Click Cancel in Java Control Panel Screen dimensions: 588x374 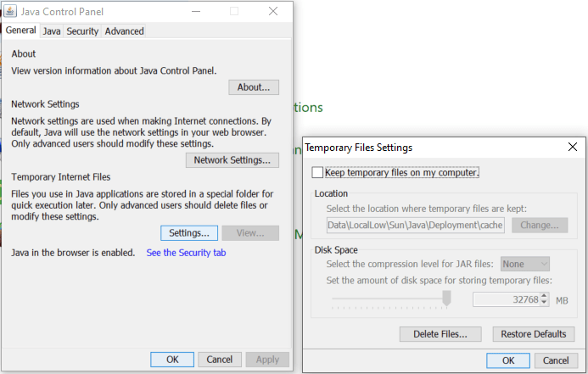pyautogui.click(x=220, y=360)
